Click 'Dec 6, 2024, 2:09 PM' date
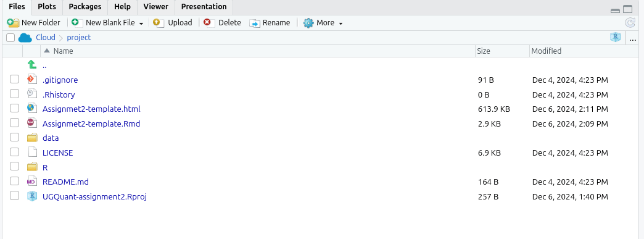 tap(570, 124)
